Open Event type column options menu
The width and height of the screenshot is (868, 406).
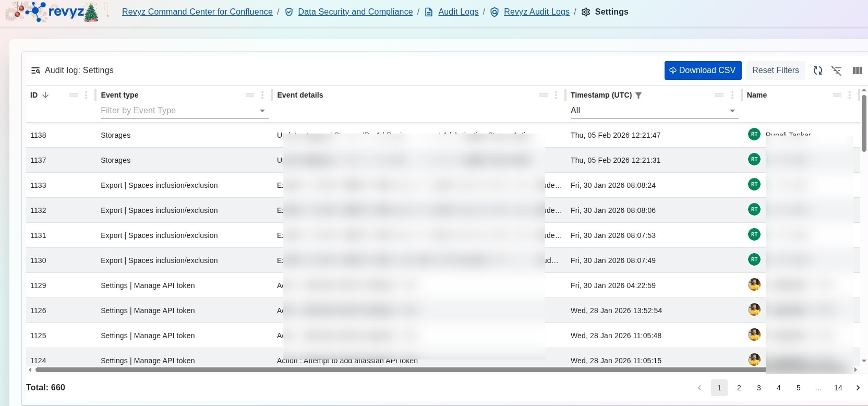pyautogui.click(x=262, y=95)
